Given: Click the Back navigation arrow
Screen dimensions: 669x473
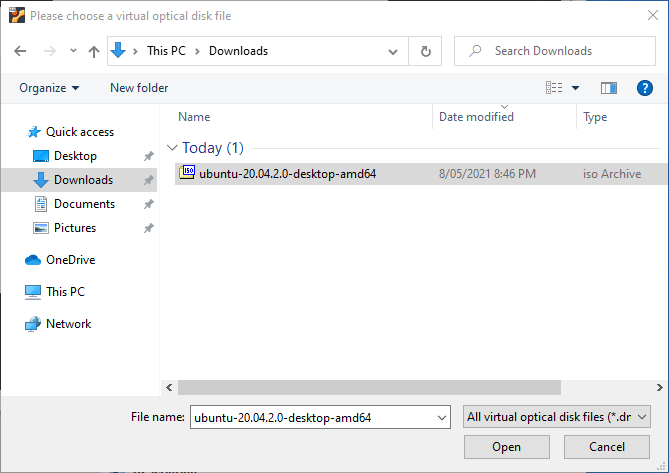Looking at the screenshot, I should click(20, 51).
